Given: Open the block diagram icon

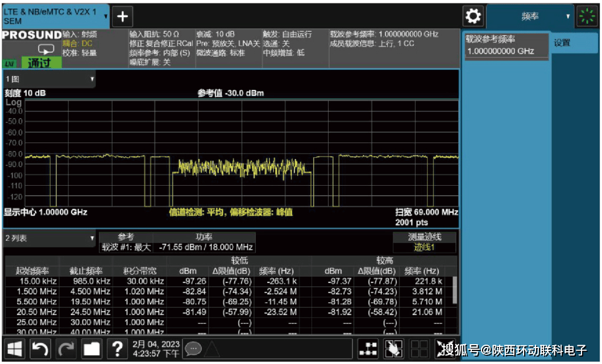Looking at the screenshot, I should 368,349.
